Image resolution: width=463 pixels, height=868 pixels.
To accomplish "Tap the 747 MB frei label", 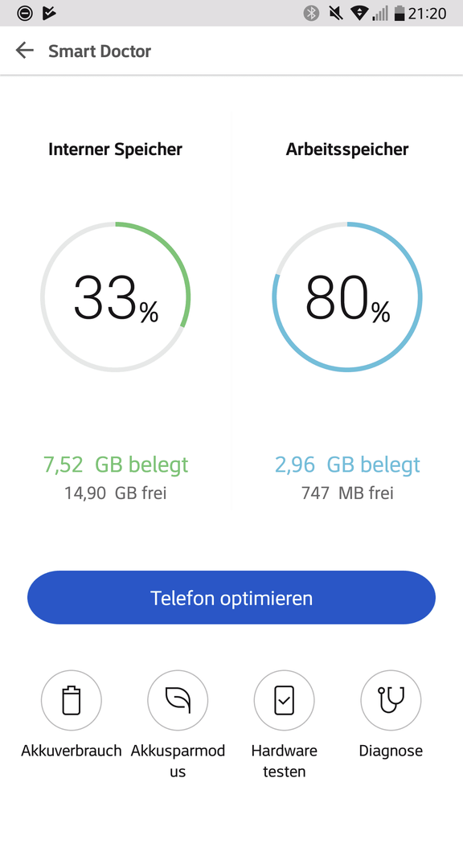I will click(347, 493).
